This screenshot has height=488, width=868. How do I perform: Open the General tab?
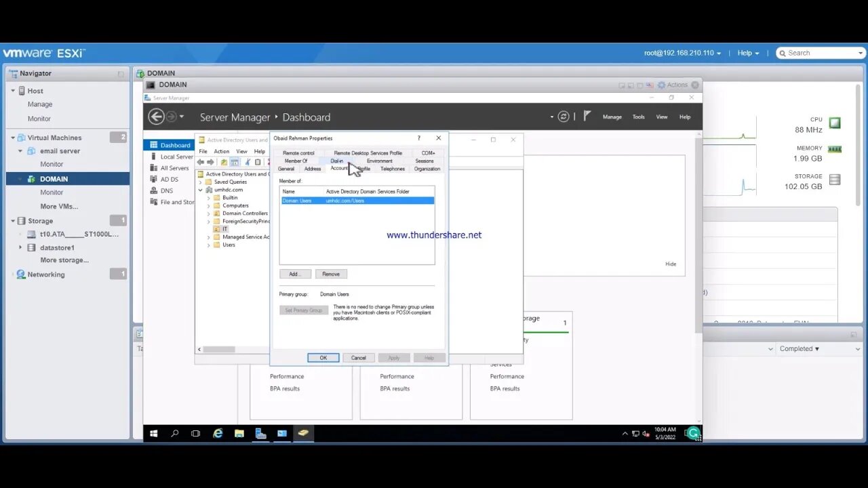(286, 169)
